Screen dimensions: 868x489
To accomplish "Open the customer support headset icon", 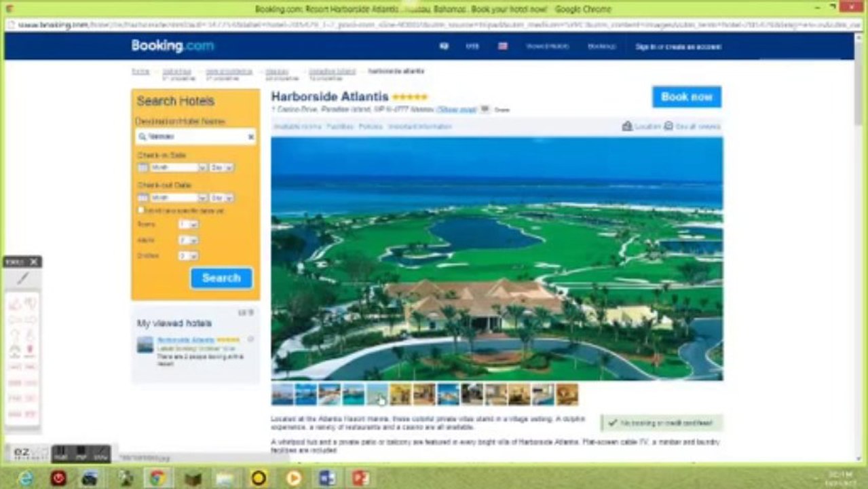I will pyautogui.click(x=445, y=46).
